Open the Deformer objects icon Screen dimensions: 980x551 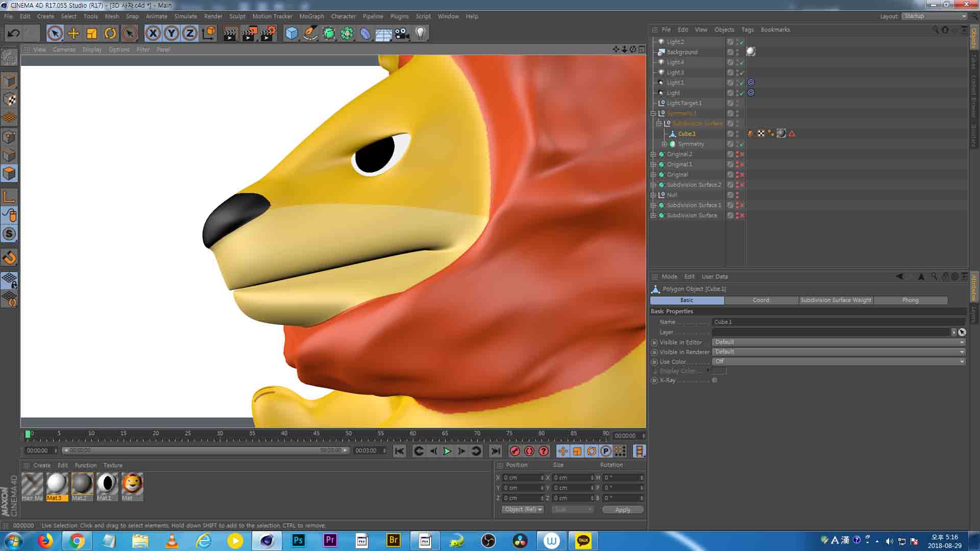click(x=365, y=34)
